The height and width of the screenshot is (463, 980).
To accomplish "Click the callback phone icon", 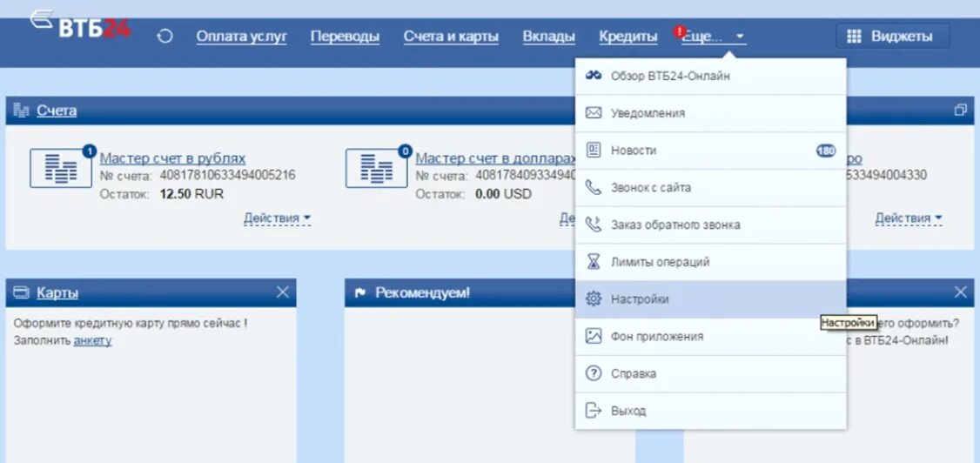I will coord(593,225).
